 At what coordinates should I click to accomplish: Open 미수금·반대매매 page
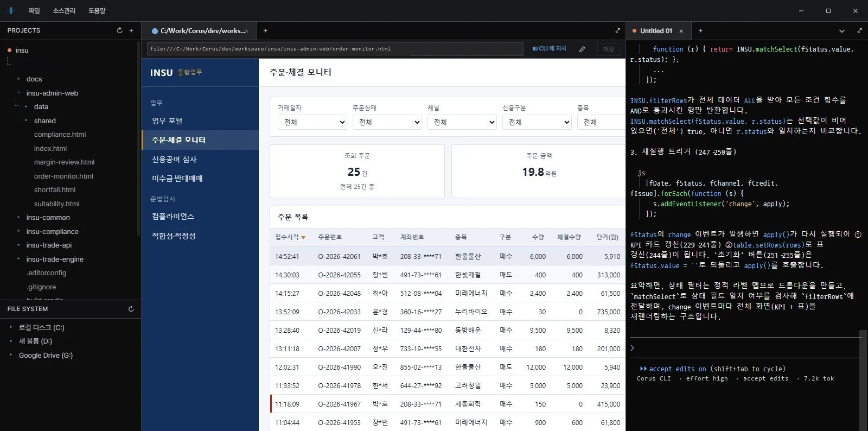[200, 178]
